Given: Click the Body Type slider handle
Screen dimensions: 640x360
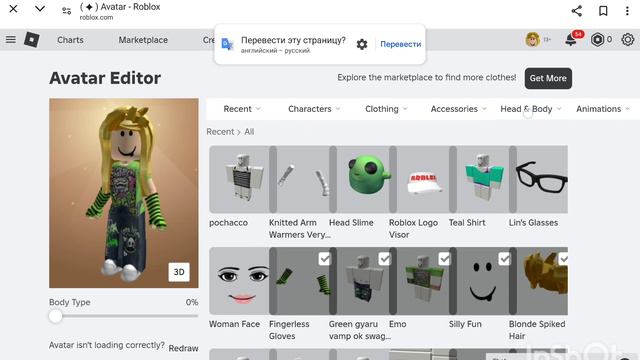Looking at the screenshot, I should point(56,316).
